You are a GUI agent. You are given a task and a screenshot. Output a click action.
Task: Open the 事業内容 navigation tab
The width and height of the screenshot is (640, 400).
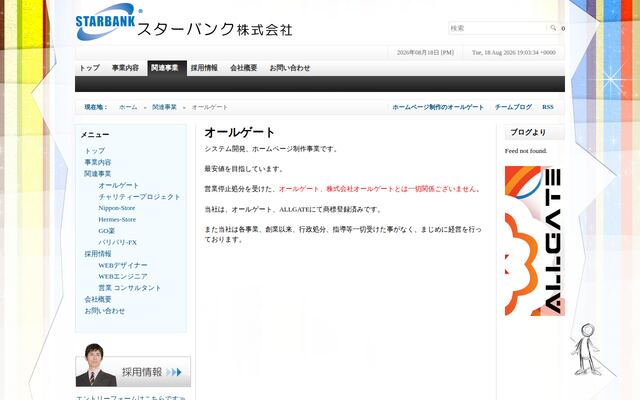125,68
